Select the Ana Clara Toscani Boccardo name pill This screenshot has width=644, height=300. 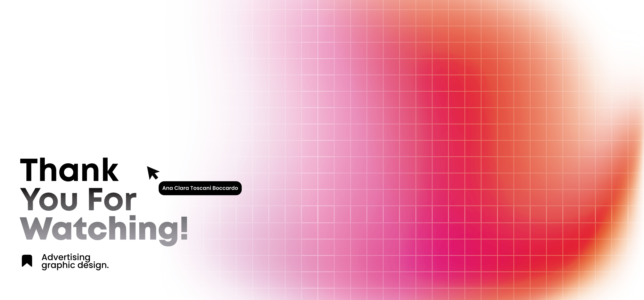pyautogui.click(x=200, y=188)
